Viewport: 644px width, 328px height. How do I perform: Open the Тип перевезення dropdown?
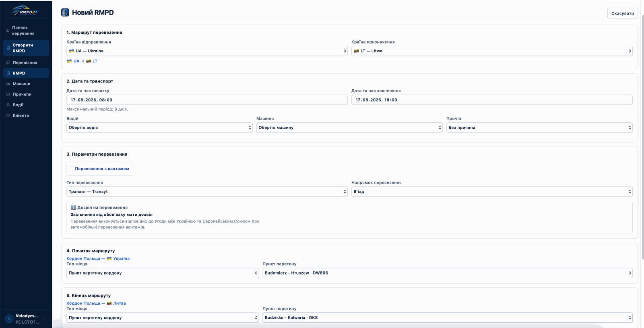(207, 192)
